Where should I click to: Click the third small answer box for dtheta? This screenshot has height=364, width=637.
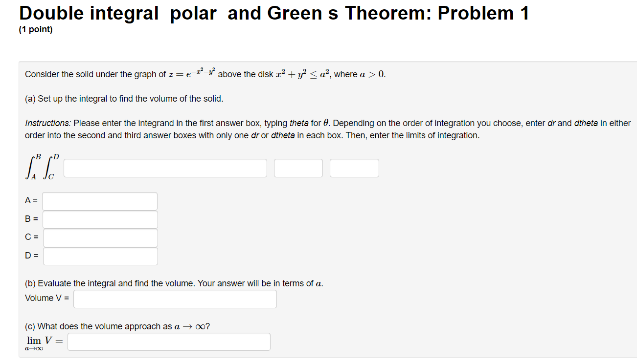(354, 168)
